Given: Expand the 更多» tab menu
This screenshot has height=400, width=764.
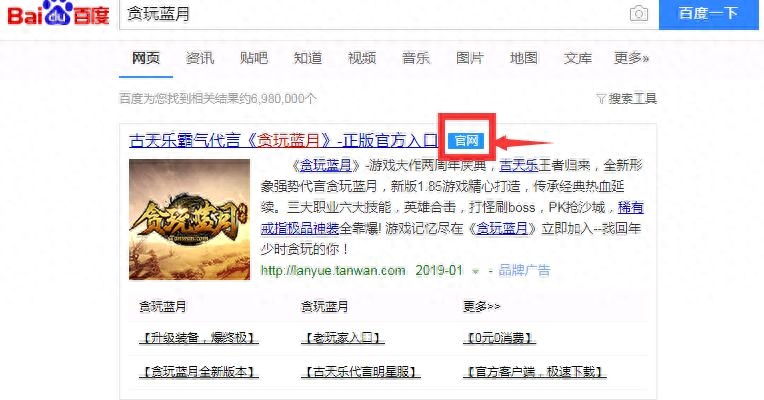Looking at the screenshot, I should [x=631, y=58].
